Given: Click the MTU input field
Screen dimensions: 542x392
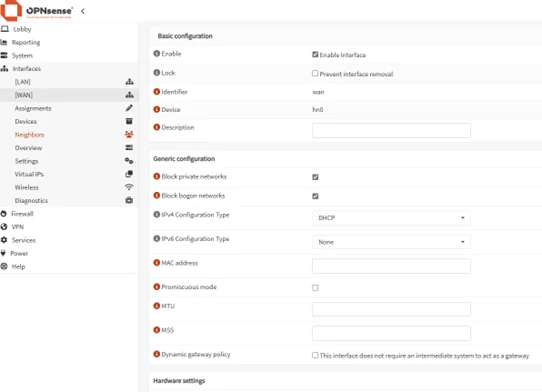Looking at the screenshot, I should pyautogui.click(x=391, y=309).
